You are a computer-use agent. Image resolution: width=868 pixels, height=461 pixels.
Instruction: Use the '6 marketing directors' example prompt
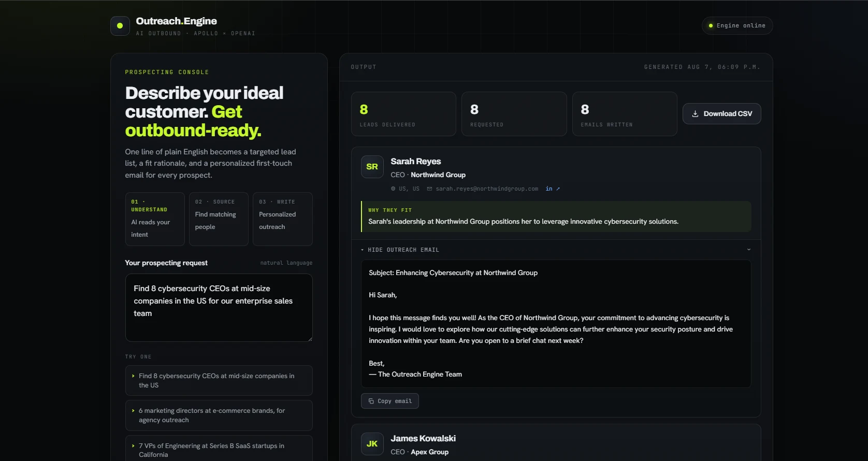(219, 415)
